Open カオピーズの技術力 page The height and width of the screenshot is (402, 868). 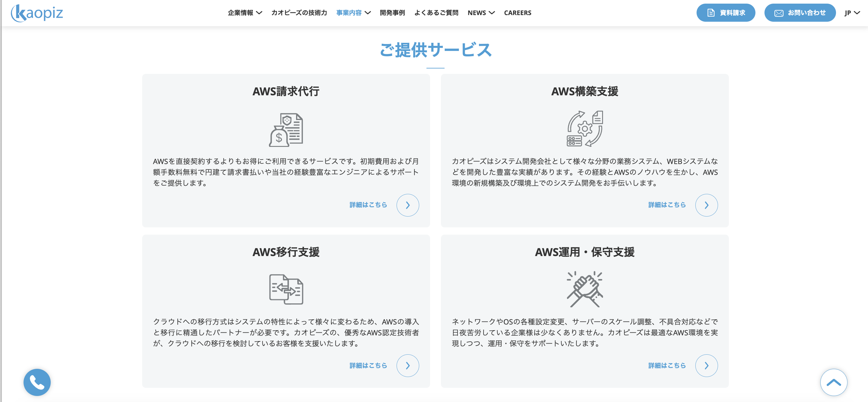pyautogui.click(x=299, y=13)
